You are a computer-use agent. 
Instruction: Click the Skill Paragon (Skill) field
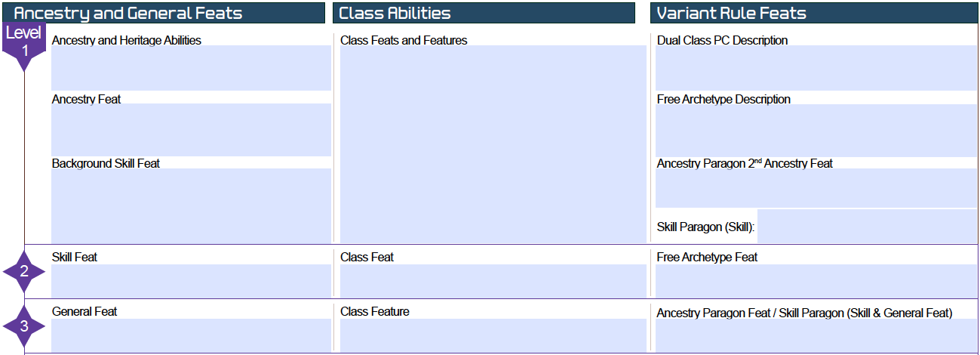click(x=867, y=227)
